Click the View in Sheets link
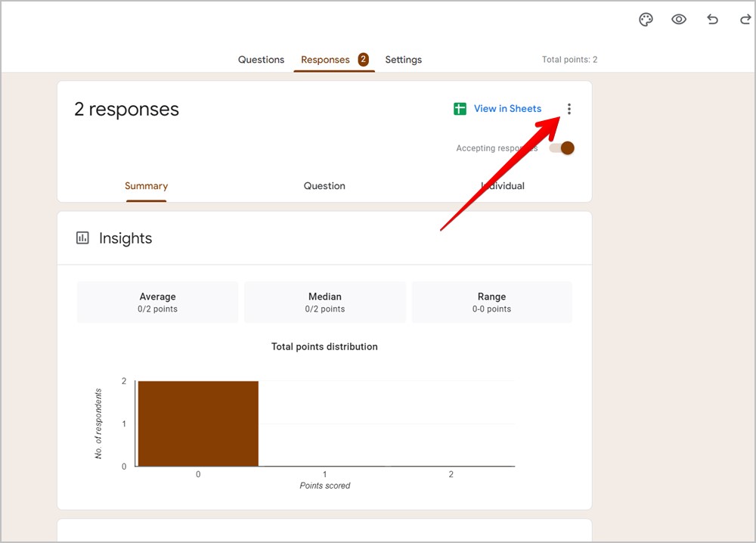 (x=507, y=109)
